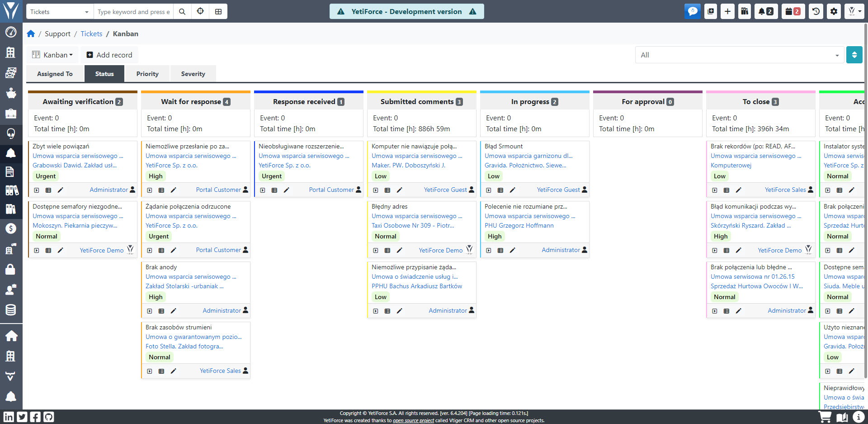Open the duplicate window icon in top bar

[711, 11]
